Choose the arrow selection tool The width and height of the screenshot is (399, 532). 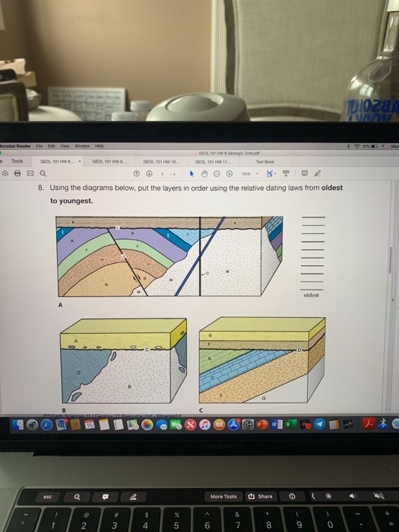pos(192,174)
